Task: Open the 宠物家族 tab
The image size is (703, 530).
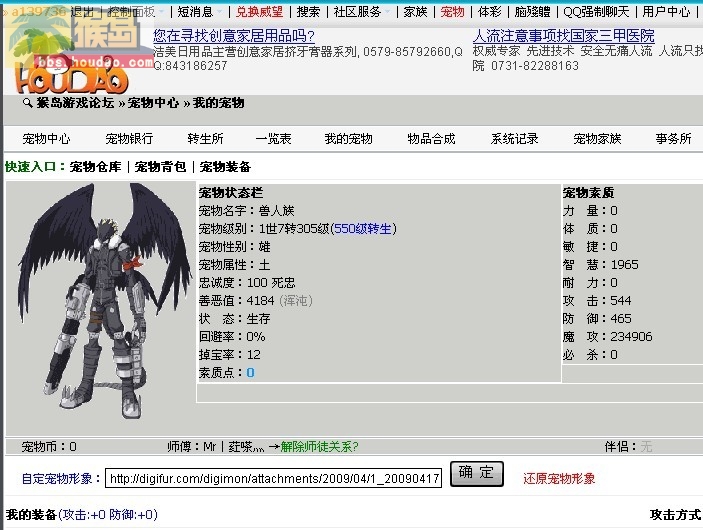Action: click(597, 139)
